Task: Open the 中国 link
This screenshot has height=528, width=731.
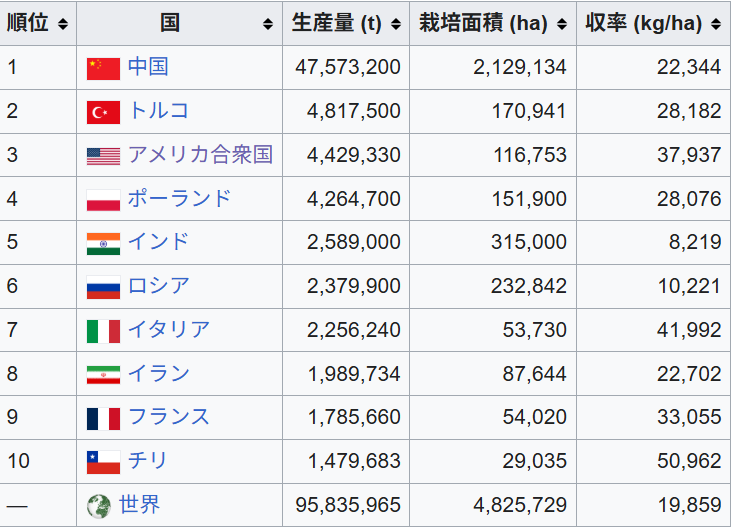Action: click(148, 67)
